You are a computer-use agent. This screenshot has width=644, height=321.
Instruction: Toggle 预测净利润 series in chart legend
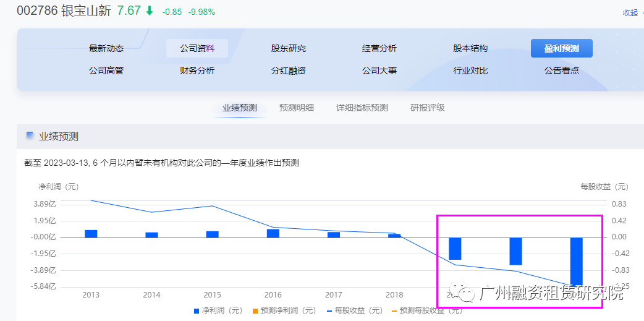pos(284,310)
